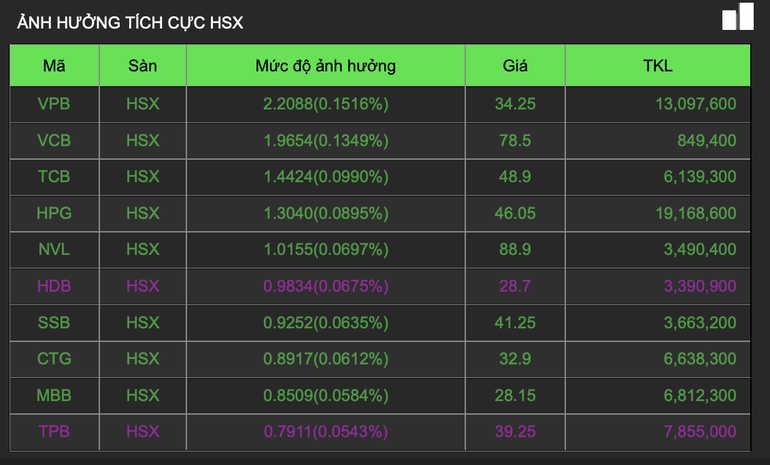Click the Giá column header
Screen dimensions: 770x465
[x=515, y=66]
